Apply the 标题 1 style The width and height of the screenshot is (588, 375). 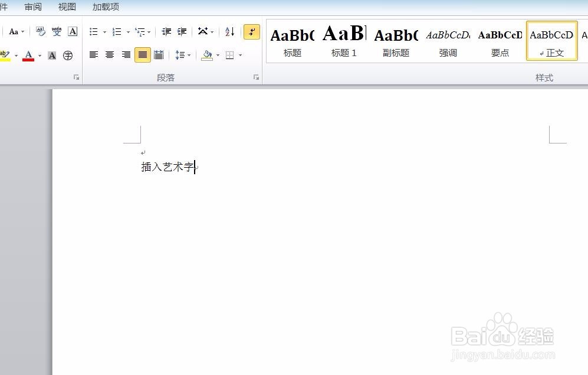[x=344, y=41]
